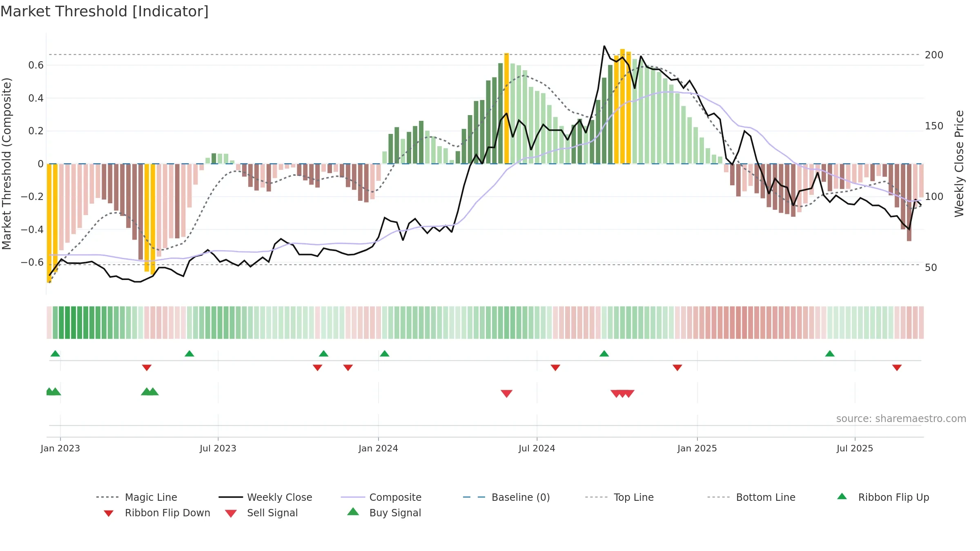The image size is (980, 551).
Task: Click the '0.6' left-axis tick label
Action: tap(36, 65)
